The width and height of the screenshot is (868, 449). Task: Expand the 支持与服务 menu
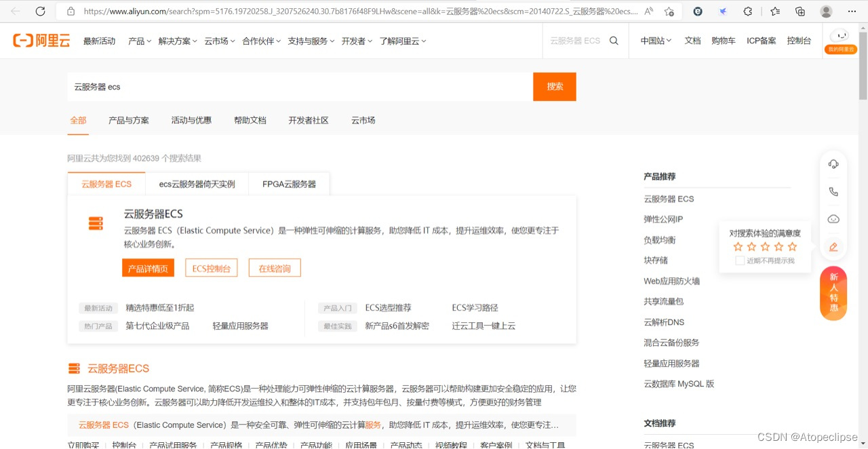311,41
